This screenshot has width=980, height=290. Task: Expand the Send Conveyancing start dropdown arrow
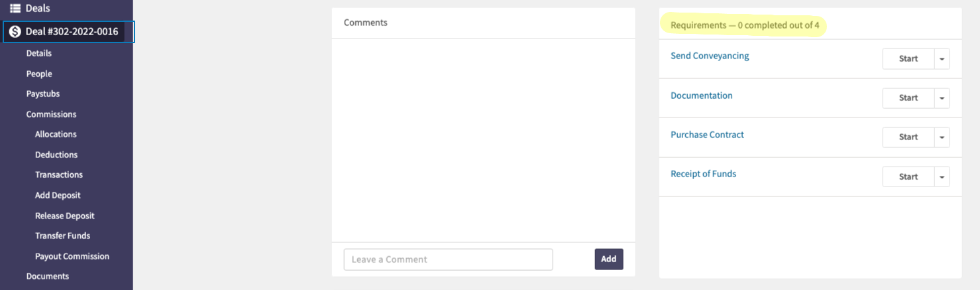[x=942, y=59]
